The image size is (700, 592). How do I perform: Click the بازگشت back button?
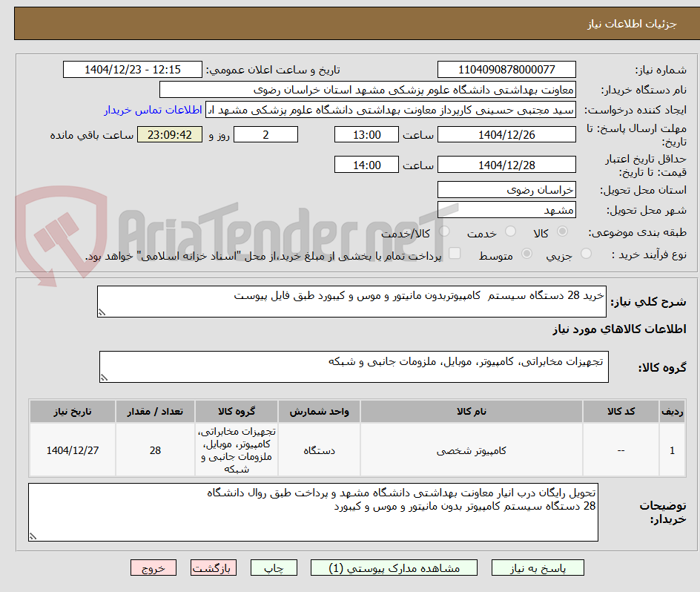(x=214, y=568)
